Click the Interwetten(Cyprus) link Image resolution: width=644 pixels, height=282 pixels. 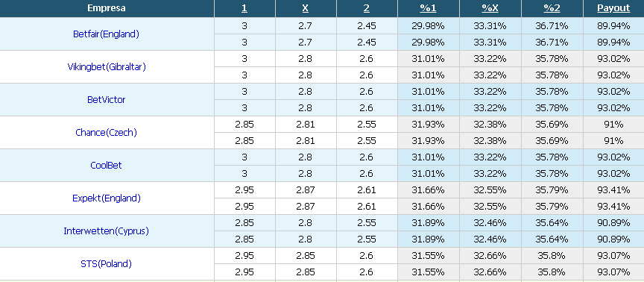click(107, 231)
